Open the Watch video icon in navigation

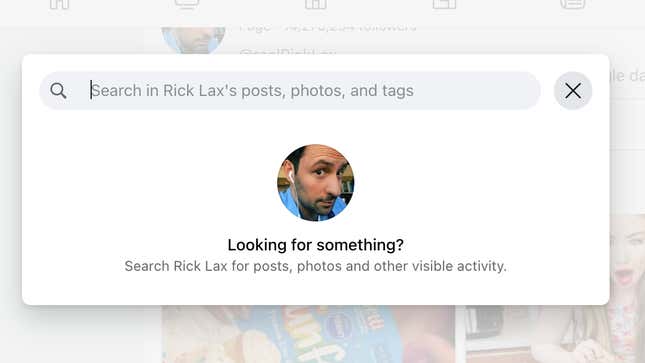point(187,4)
